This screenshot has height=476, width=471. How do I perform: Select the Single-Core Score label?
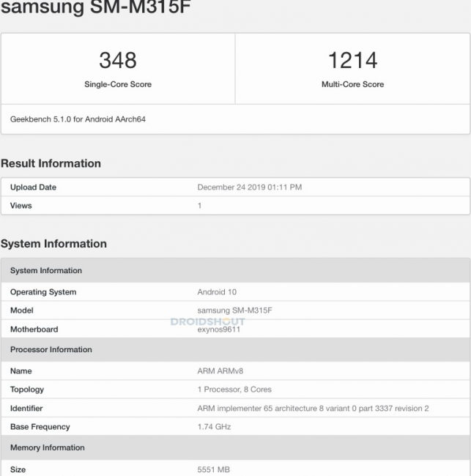[x=118, y=84]
